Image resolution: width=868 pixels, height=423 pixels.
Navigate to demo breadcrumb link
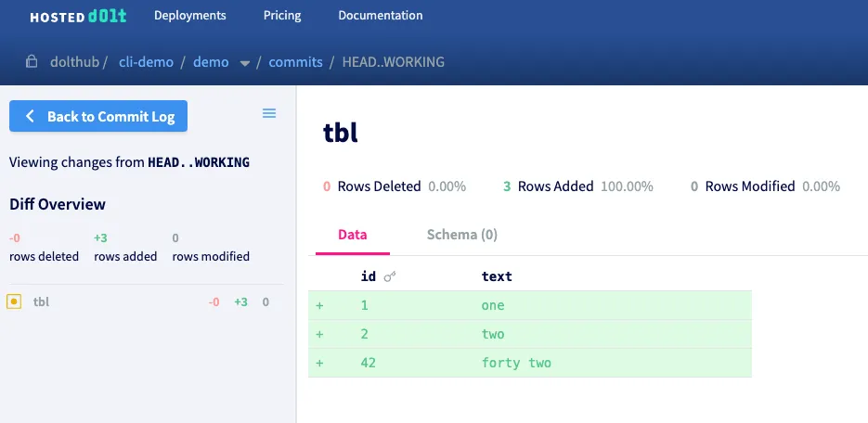[211, 62]
